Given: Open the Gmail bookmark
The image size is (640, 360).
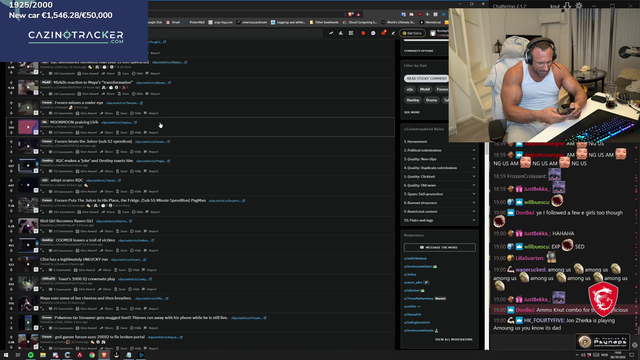Looking at the screenshot, I should point(173,22).
